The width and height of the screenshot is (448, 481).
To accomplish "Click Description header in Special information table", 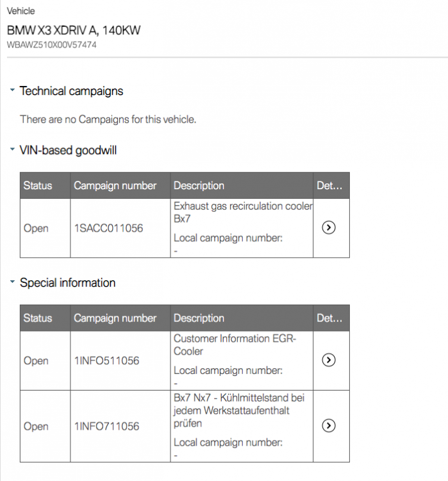I will click(199, 318).
